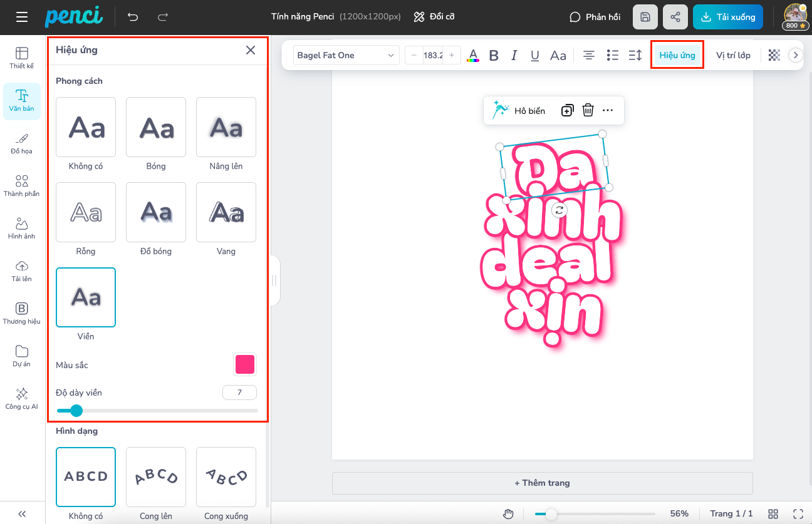Open the Vị trí lớp menu
This screenshot has height=524, width=812.
point(733,55)
